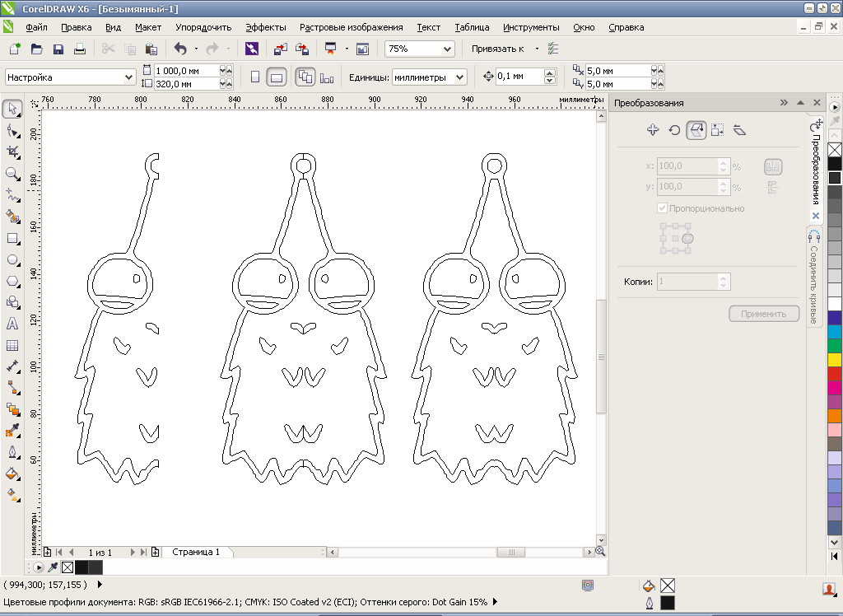The height and width of the screenshot is (616, 843).
Task: Select the Table tool
Action: coord(12,345)
